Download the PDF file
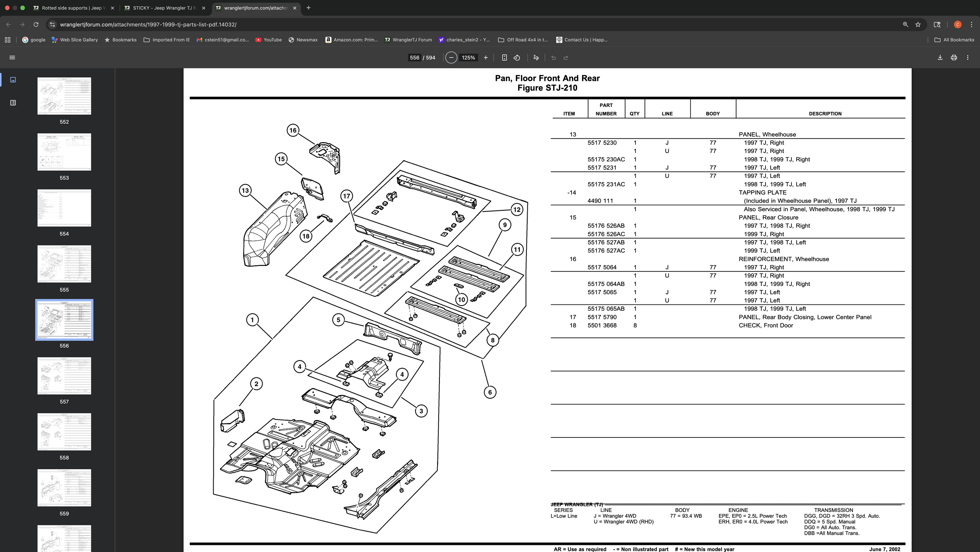This screenshot has width=980, height=552. pos(940,58)
